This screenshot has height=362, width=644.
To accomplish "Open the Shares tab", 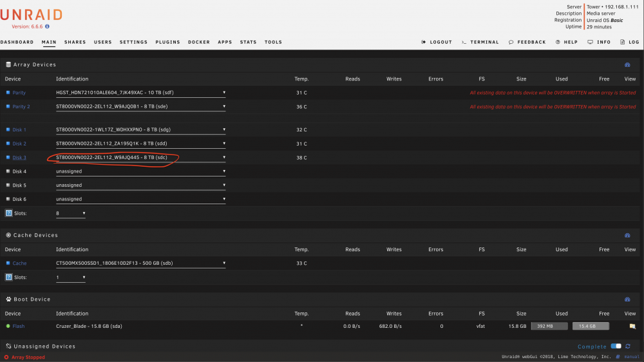I will [75, 42].
